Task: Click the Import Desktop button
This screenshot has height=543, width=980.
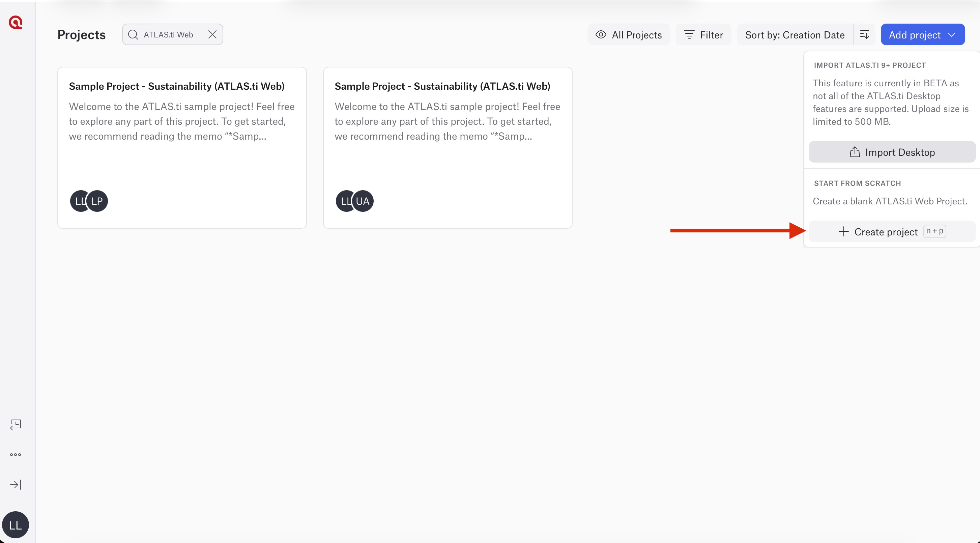Action: (892, 152)
